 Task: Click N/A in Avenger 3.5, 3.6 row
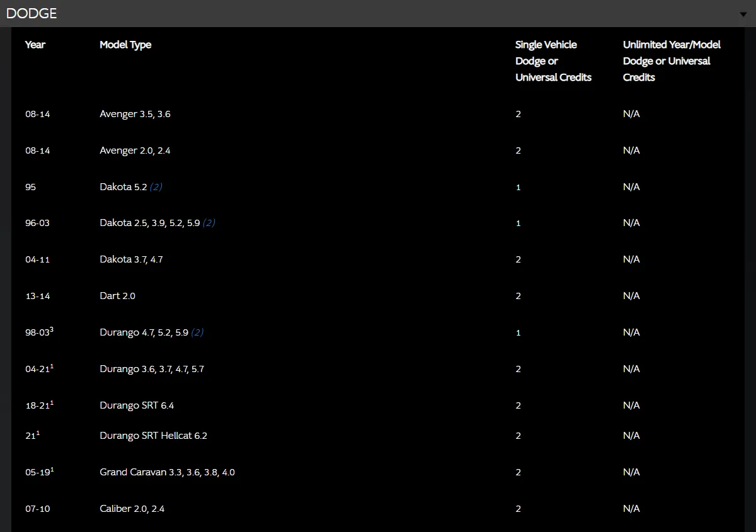coord(631,114)
